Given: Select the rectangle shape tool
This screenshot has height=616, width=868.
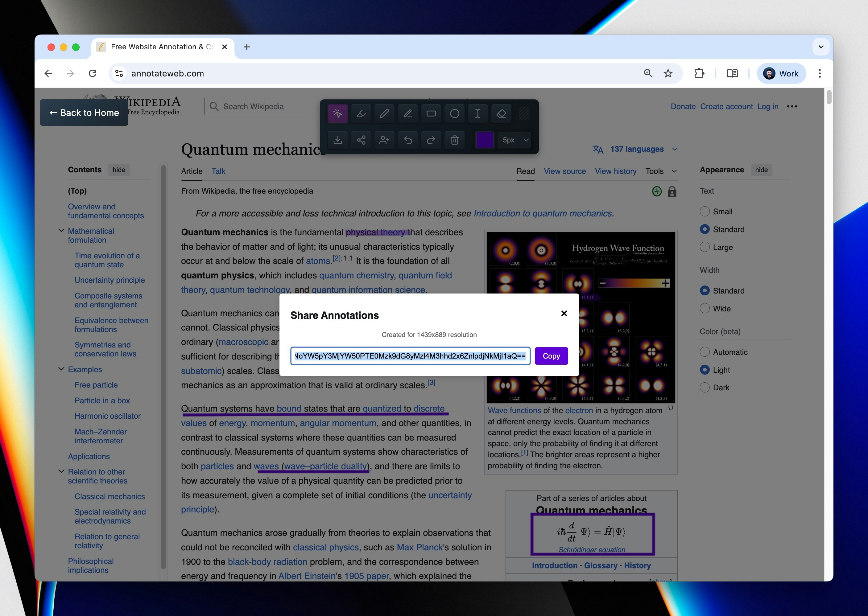Looking at the screenshot, I should (431, 114).
